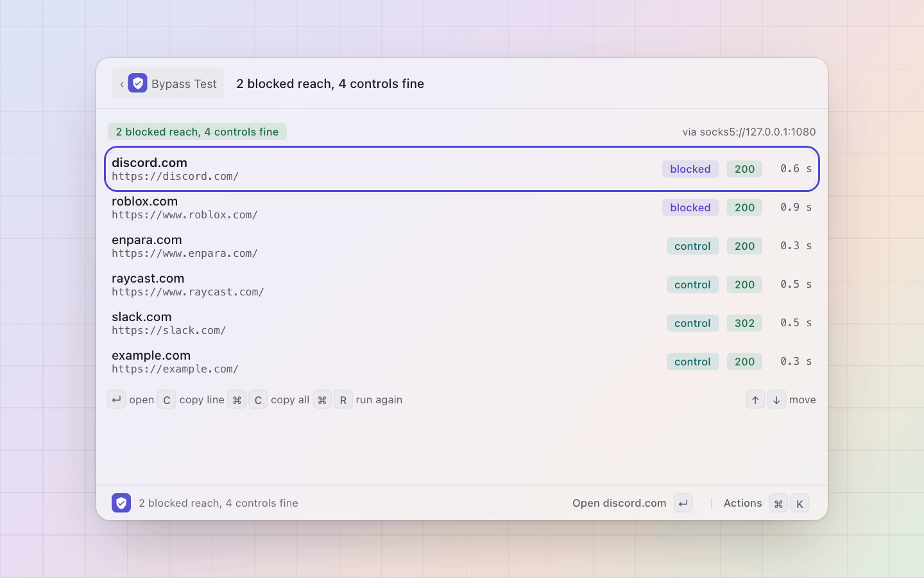Click the 200 status code on raycast.com
Viewport: 924px width, 578px height.
tap(744, 285)
